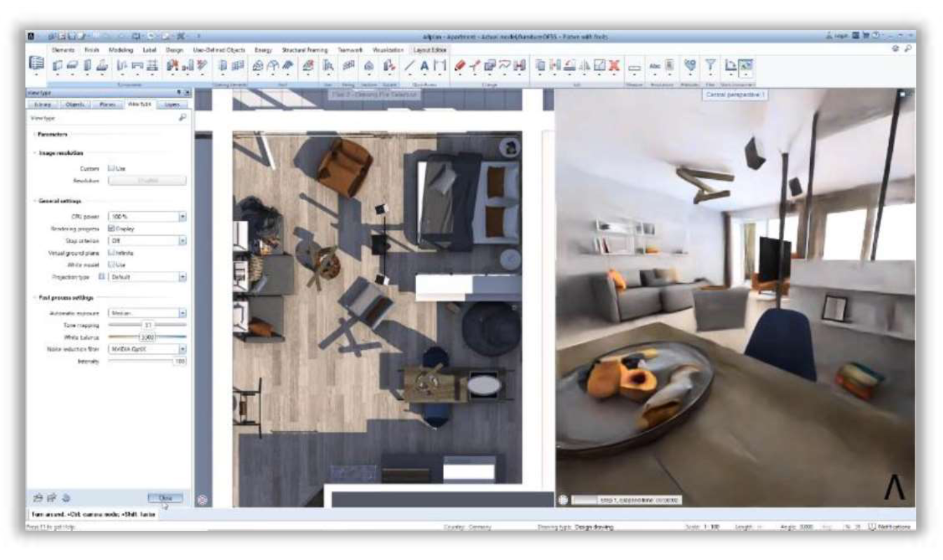Click the Close button in palette
This screenshot has width=943, height=560.
click(165, 498)
